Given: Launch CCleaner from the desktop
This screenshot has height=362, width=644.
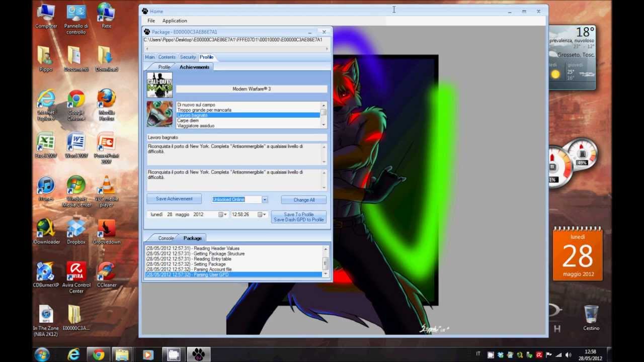Looking at the screenshot, I should (106, 275).
